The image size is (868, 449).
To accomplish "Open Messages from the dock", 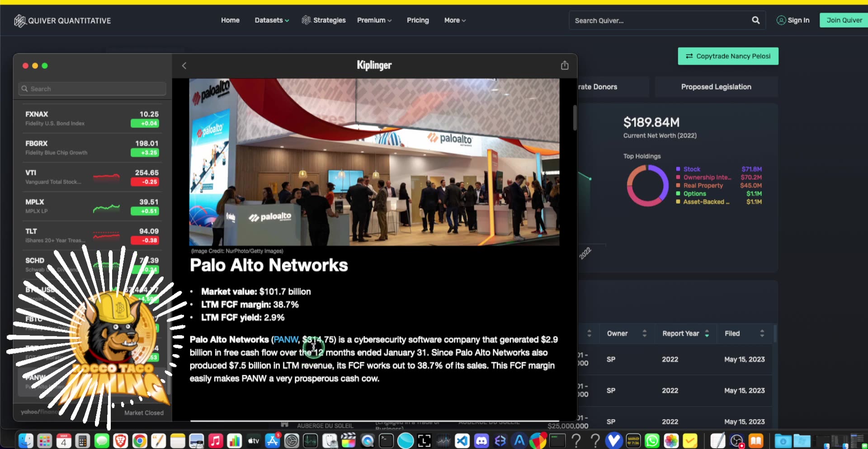I will pos(102,440).
